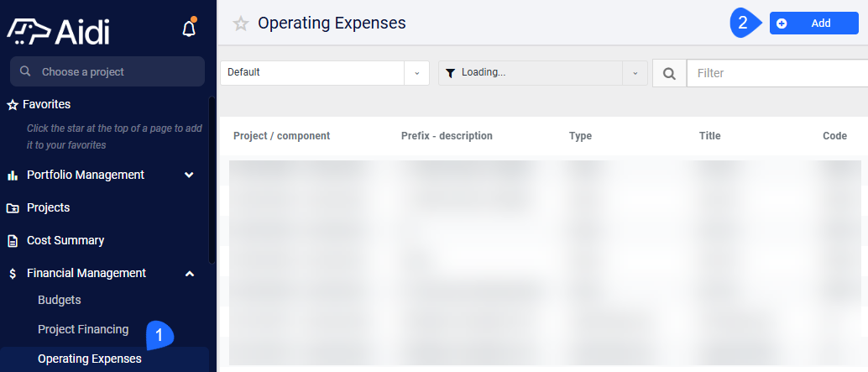
Task: Click the Cost Summary document icon
Action: (x=13, y=241)
